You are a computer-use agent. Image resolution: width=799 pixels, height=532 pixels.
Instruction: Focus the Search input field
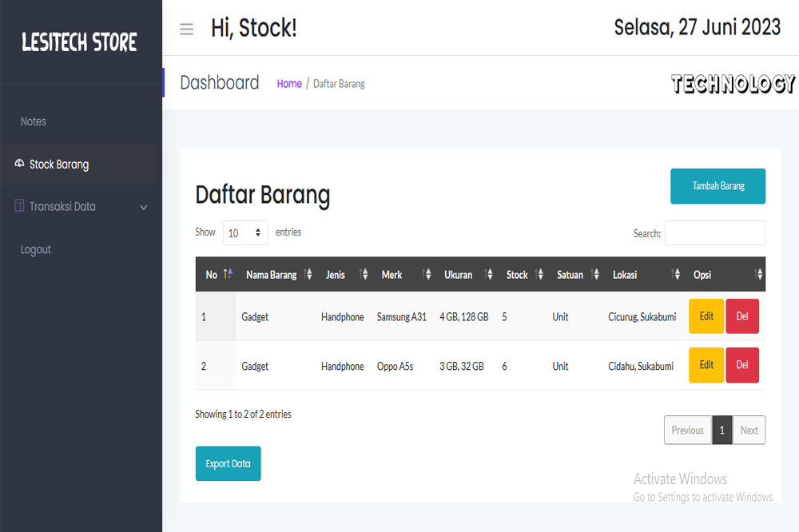[x=714, y=233]
